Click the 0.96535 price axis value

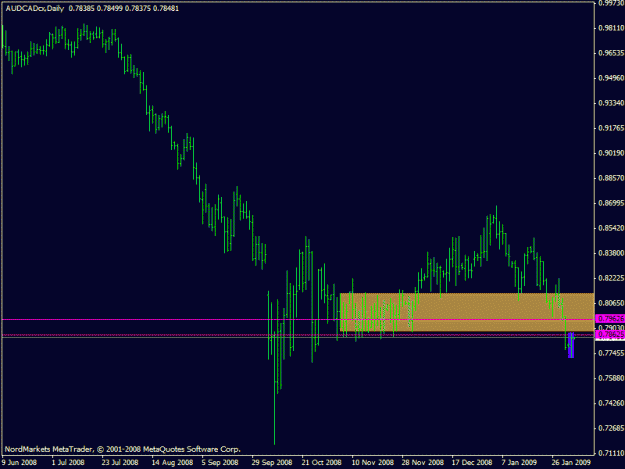coord(611,53)
